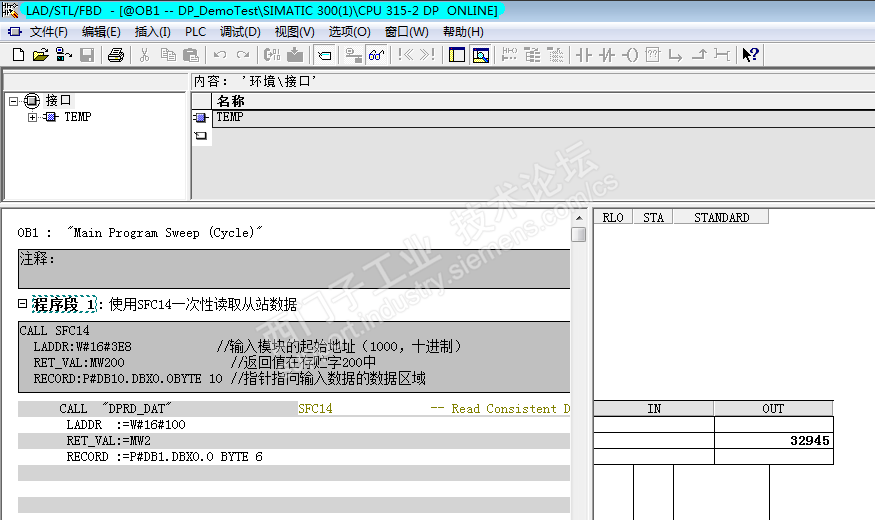Open the 选项(O) menu
This screenshot has width=875, height=520.
349,32
